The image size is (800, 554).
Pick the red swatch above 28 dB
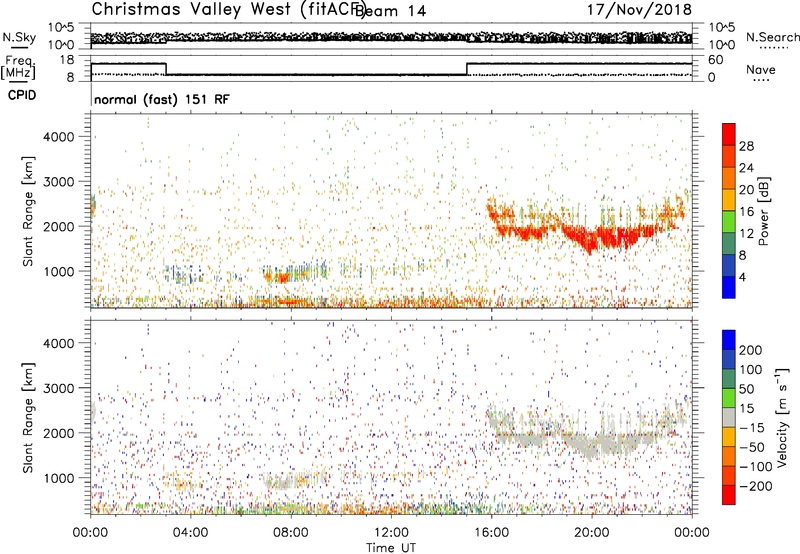[x=729, y=134]
